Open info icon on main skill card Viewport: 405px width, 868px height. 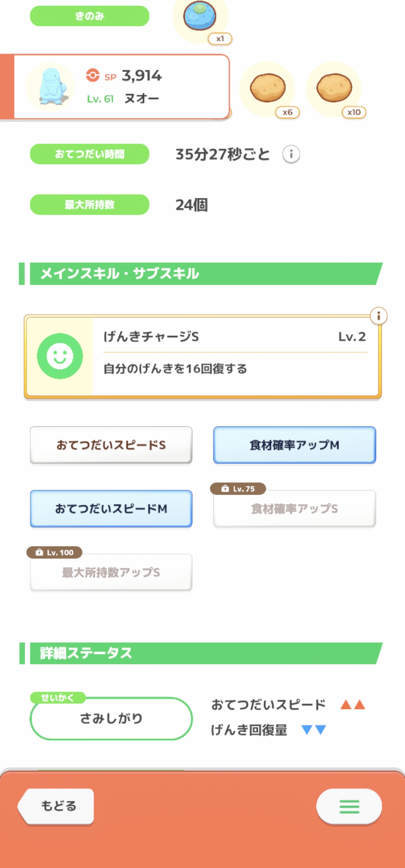click(x=378, y=316)
